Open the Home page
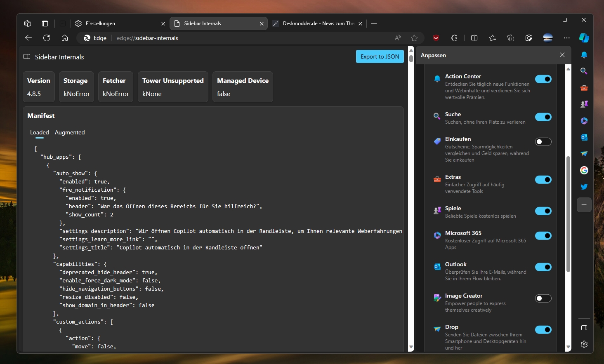Screen dimensions: 604x364 coord(65,38)
